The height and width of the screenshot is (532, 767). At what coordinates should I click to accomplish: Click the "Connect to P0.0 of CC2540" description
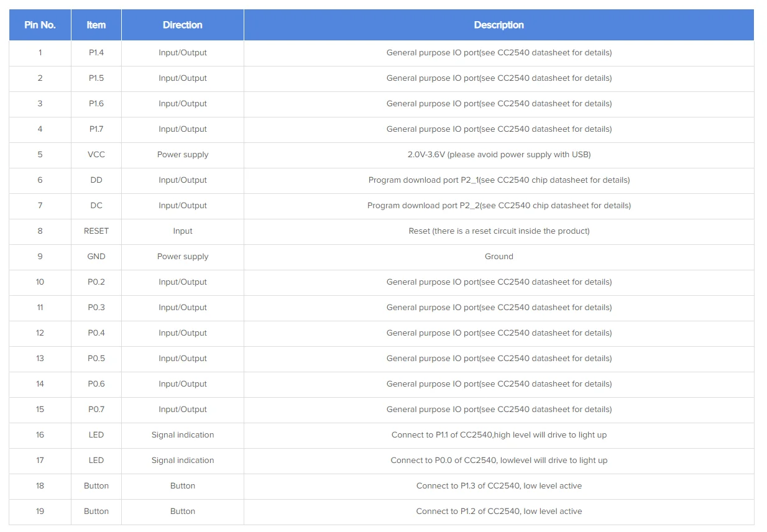(499, 461)
